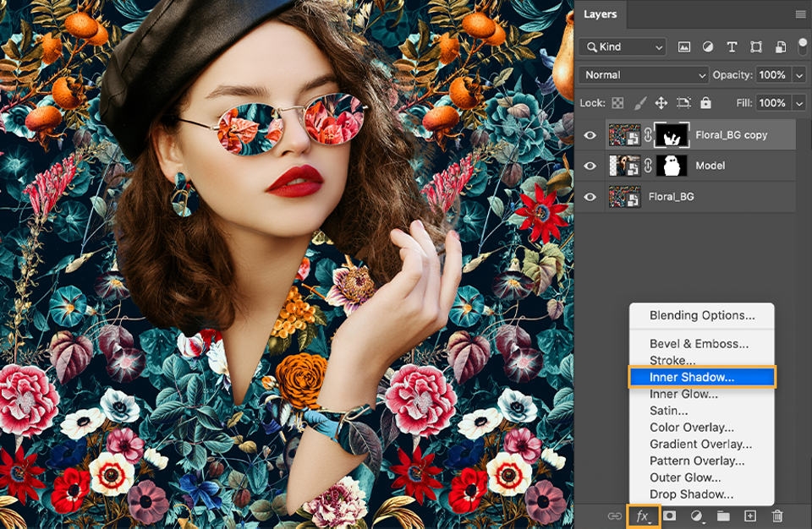
Task: Switch to the Layers panel tab
Action: 602,14
